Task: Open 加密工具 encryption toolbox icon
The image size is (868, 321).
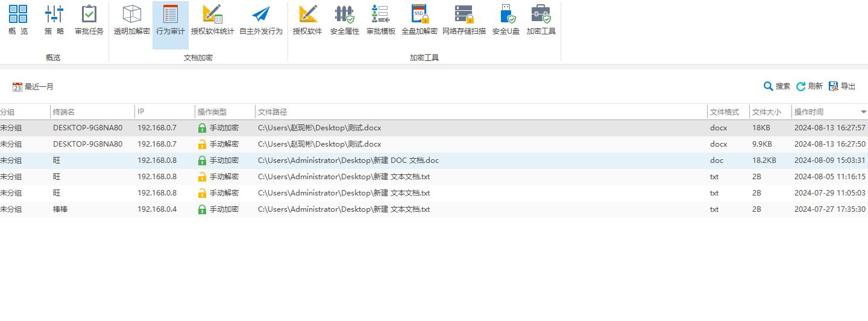Action: point(541,19)
